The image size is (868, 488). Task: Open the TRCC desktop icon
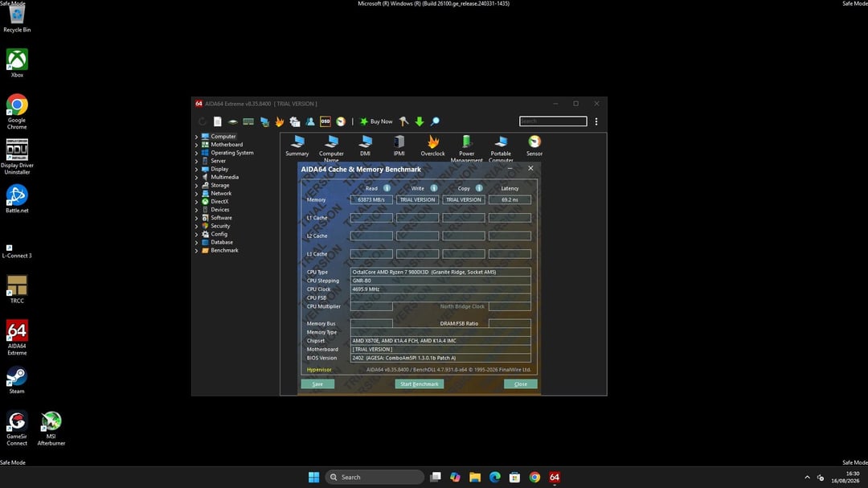click(17, 289)
